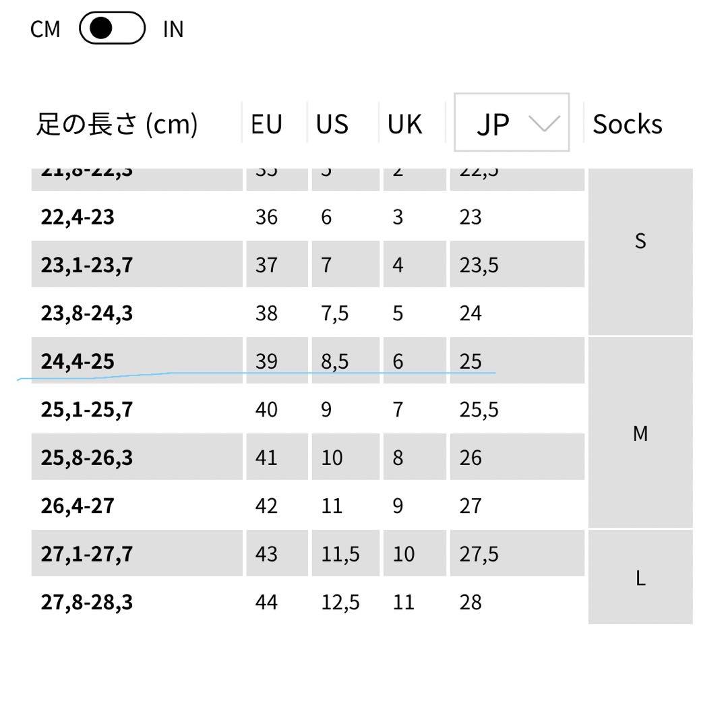The width and height of the screenshot is (728, 728).
Task: Toggle the CM/IN unit switch
Action: (x=112, y=29)
